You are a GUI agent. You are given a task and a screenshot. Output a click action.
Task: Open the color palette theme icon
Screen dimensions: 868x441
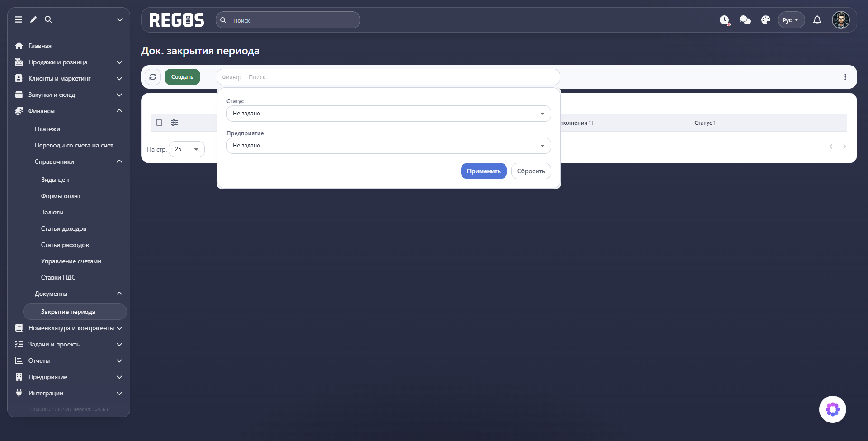[765, 20]
